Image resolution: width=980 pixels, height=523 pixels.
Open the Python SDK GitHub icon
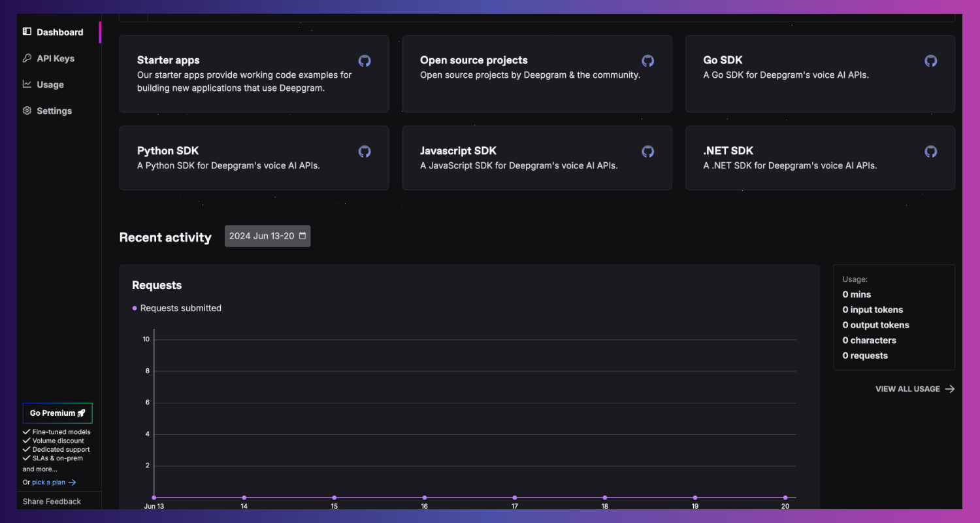point(365,151)
